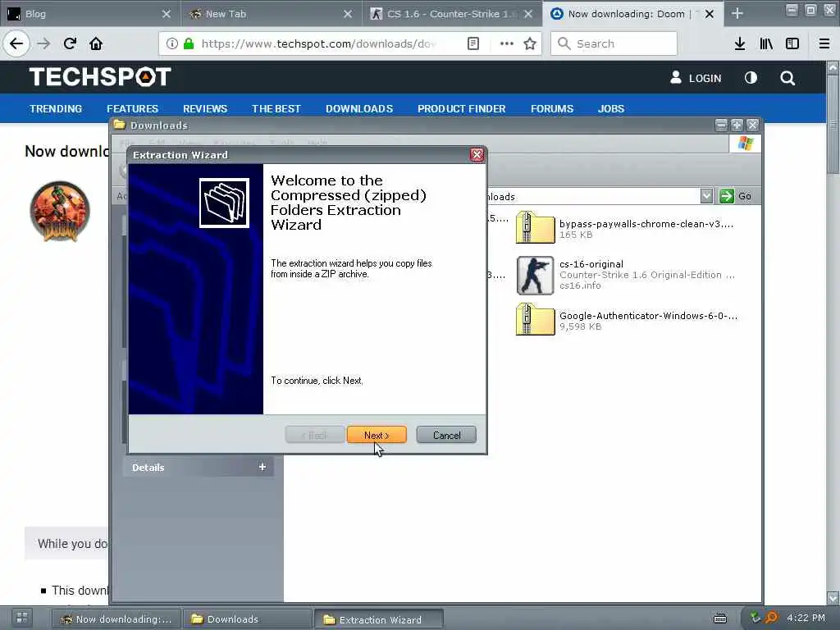Open FORUMS in TechSpot navigation
Viewport: 840px width, 630px height.
tap(552, 109)
